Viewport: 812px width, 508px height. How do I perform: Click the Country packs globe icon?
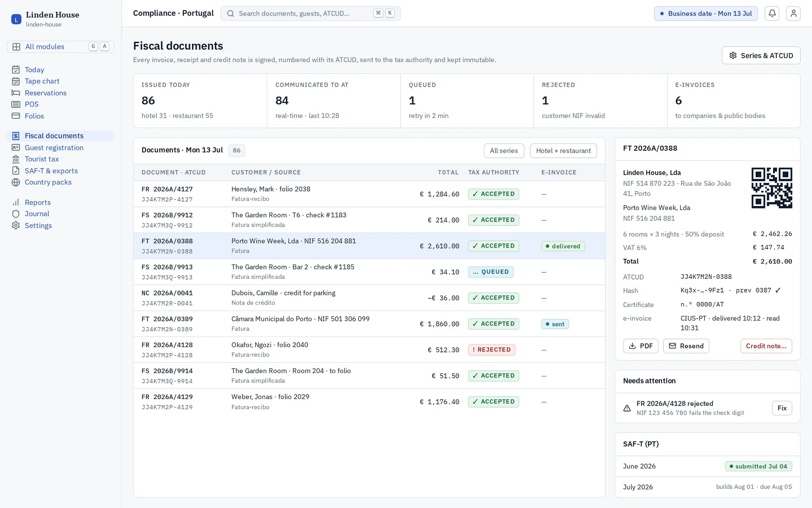pyautogui.click(x=16, y=182)
